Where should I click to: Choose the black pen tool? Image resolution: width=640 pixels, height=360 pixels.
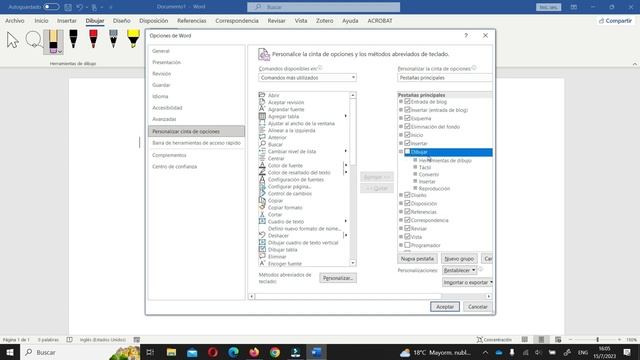point(73,39)
